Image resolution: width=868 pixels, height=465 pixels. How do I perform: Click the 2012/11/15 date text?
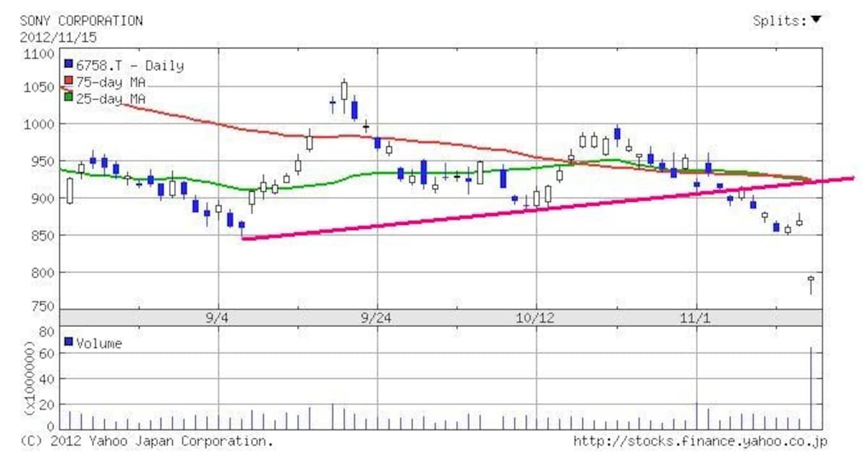coord(58,37)
